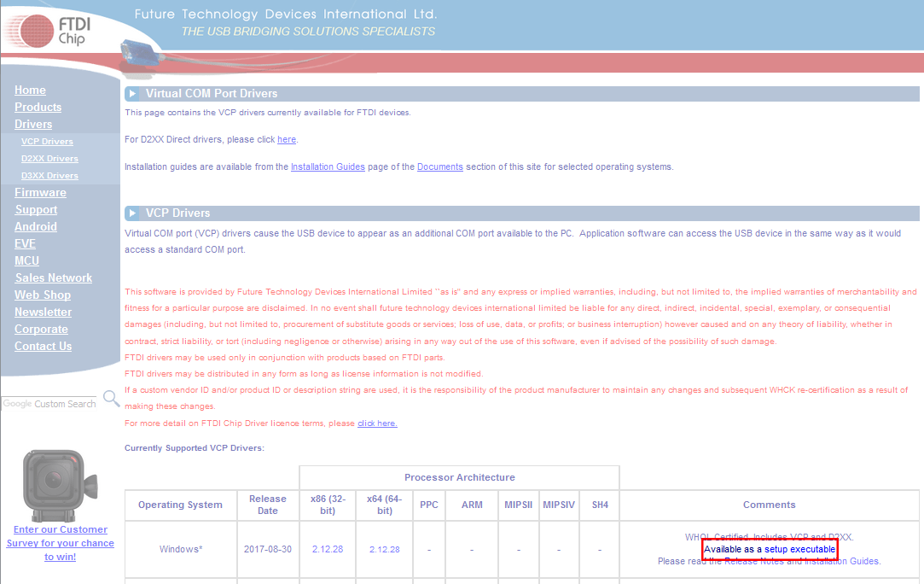Download Windows x64 2.12.28 driver

[384, 549]
